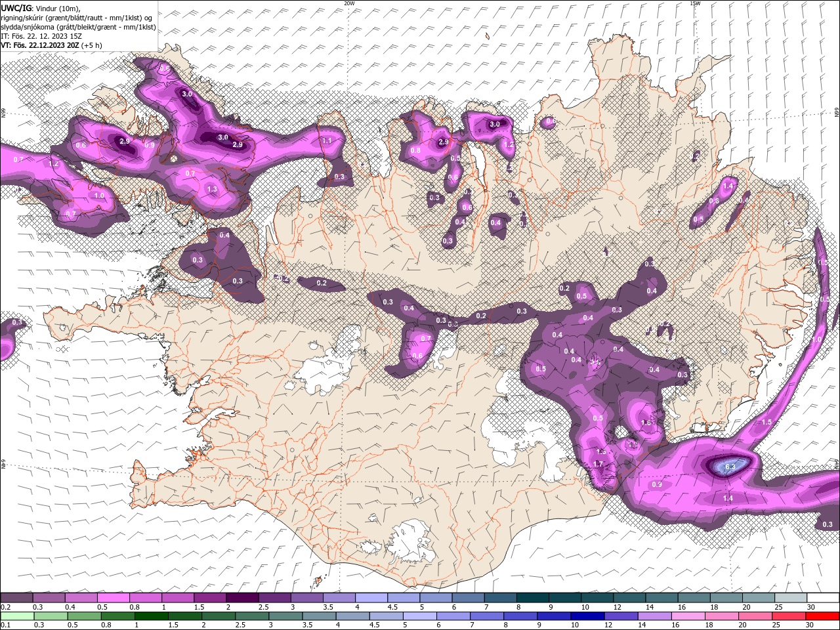The height and width of the screenshot is (630, 840).
Task: Click the '0.1' label under the lower legend
Action: coord(5,625)
